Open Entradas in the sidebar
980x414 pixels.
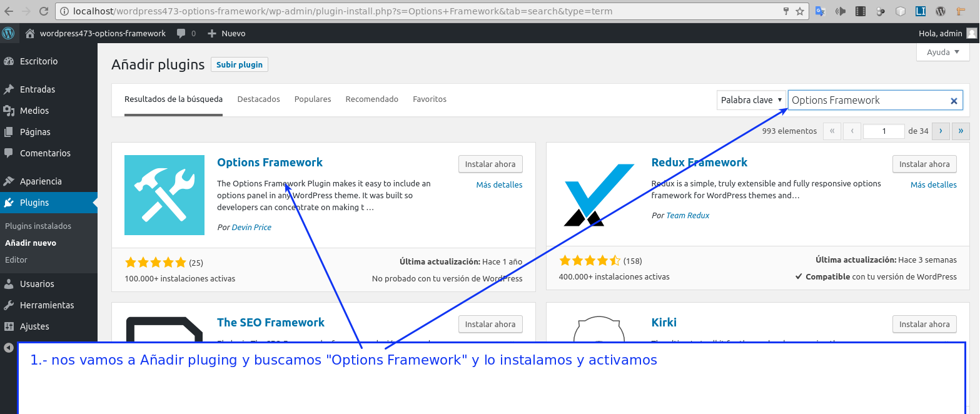(x=38, y=89)
